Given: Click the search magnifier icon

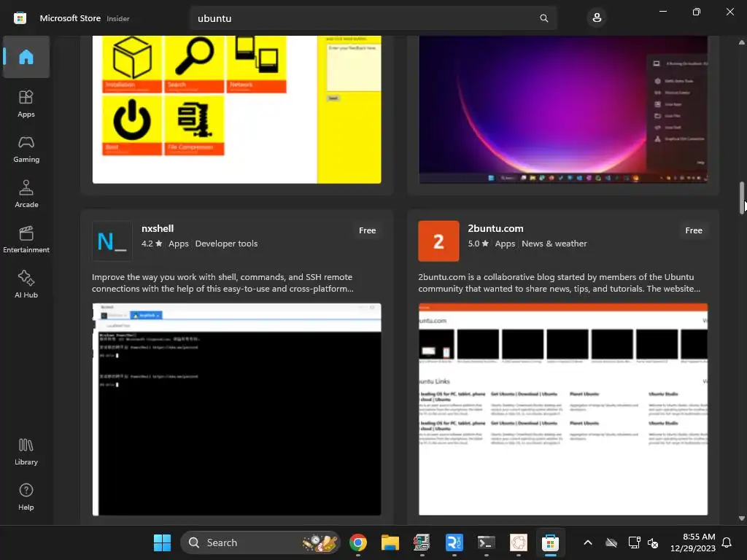Looking at the screenshot, I should tap(543, 18).
